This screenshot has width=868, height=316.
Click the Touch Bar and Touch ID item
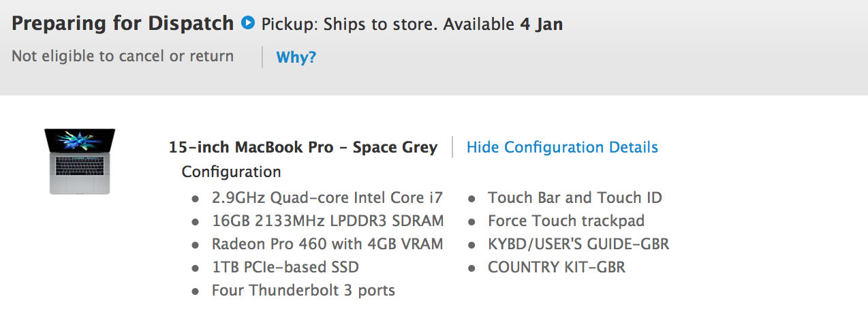575,197
